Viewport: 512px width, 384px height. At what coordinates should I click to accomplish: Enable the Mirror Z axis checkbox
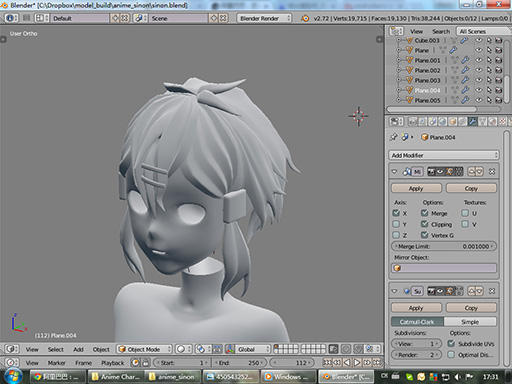click(x=396, y=235)
